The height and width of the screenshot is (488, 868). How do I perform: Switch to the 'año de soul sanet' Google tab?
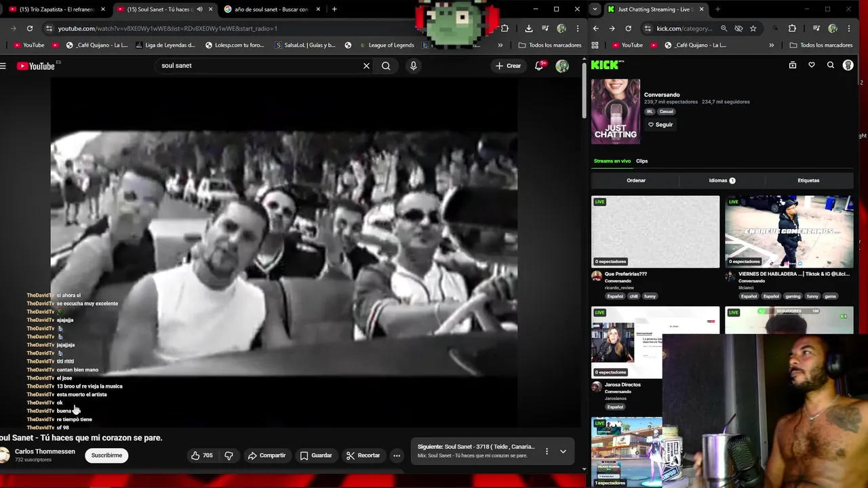point(271,9)
